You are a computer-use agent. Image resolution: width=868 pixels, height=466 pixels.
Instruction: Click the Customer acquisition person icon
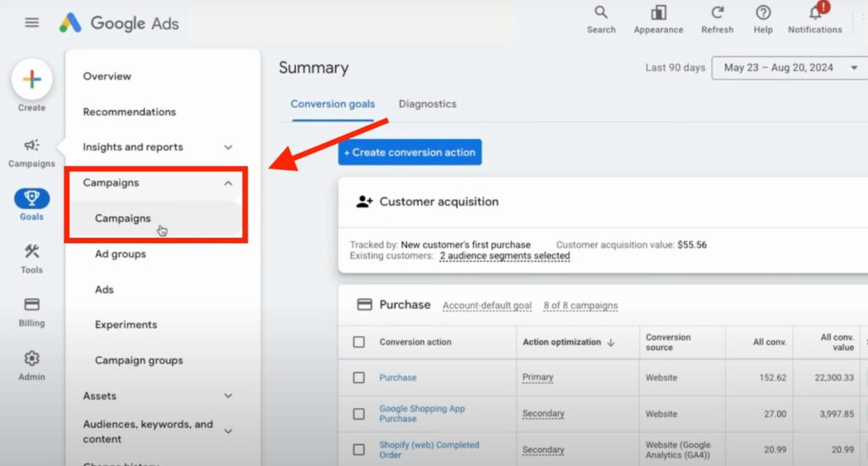coord(364,202)
